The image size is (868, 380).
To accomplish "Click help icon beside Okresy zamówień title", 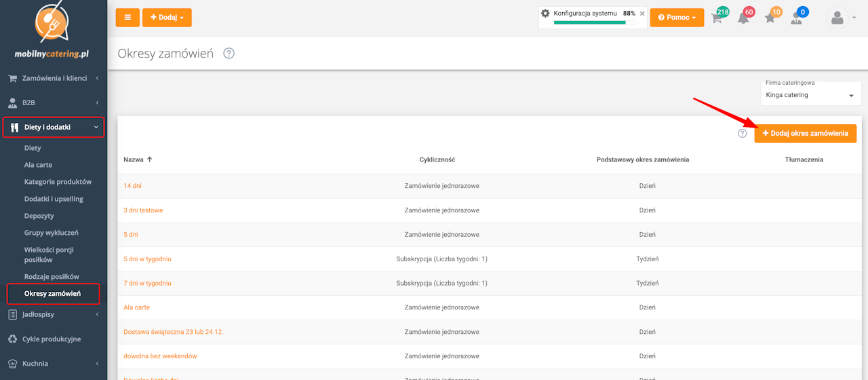I will click(x=229, y=54).
